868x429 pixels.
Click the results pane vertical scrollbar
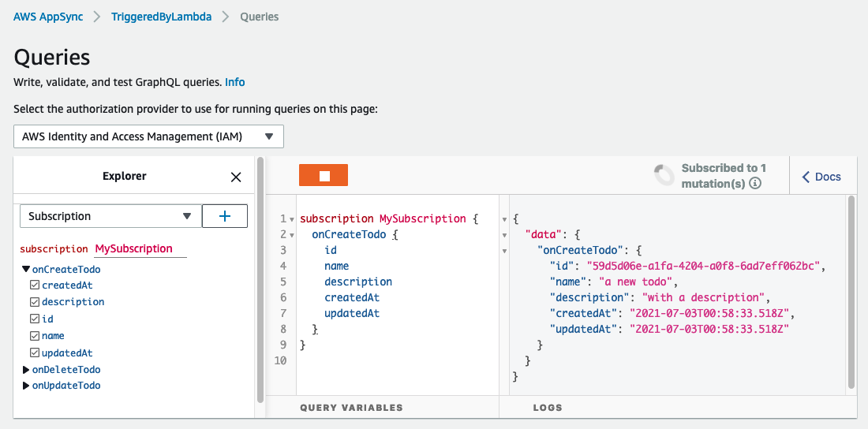coord(851,292)
